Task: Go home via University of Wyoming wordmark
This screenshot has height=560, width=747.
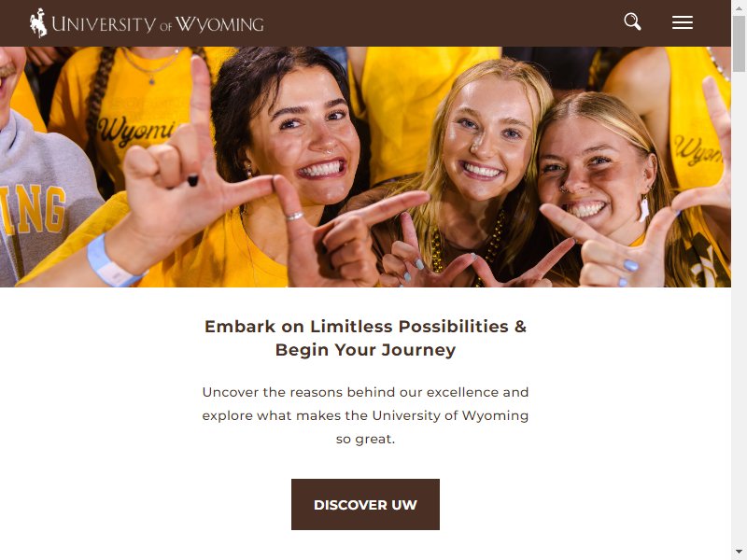Action: (x=158, y=24)
